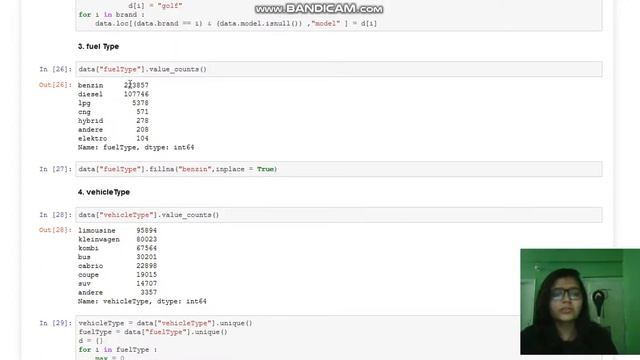Click the 'hybrid 278' output row
Viewport: 640px width, 360px height.
(x=113, y=121)
